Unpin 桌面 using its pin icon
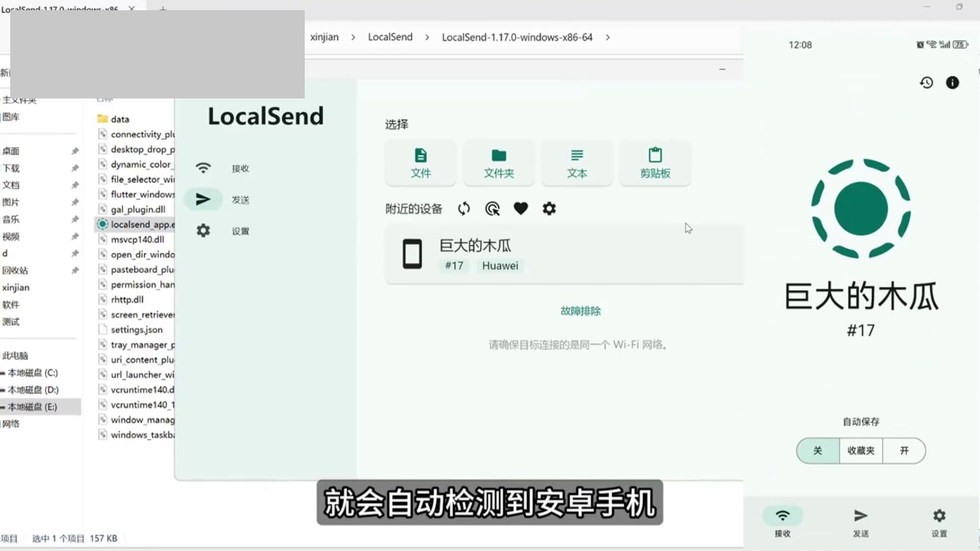This screenshot has width=980, height=551. coord(75,151)
